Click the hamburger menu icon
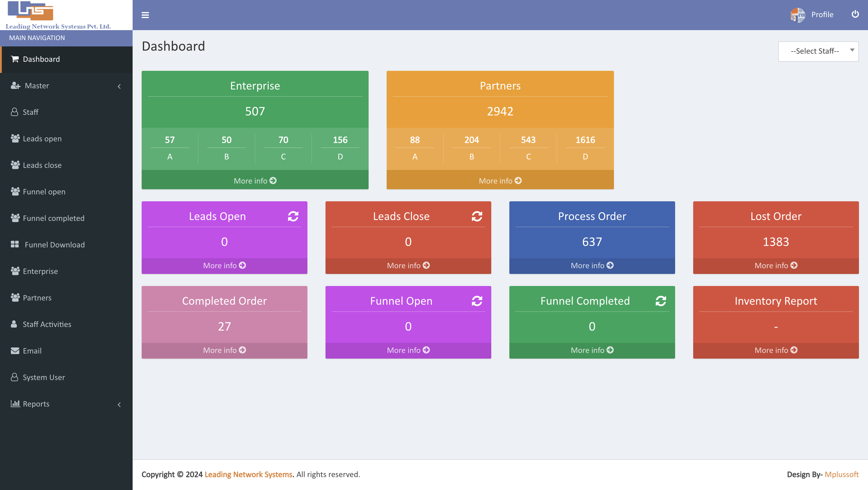The image size is (868, 490). [x=146, y=15]
